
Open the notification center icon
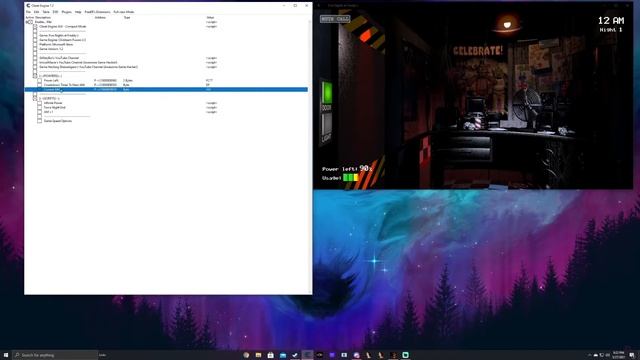point(632,355)
